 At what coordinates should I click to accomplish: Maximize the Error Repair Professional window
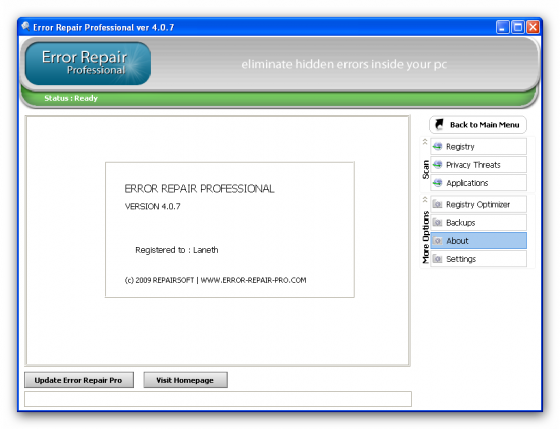pos(518,27)
